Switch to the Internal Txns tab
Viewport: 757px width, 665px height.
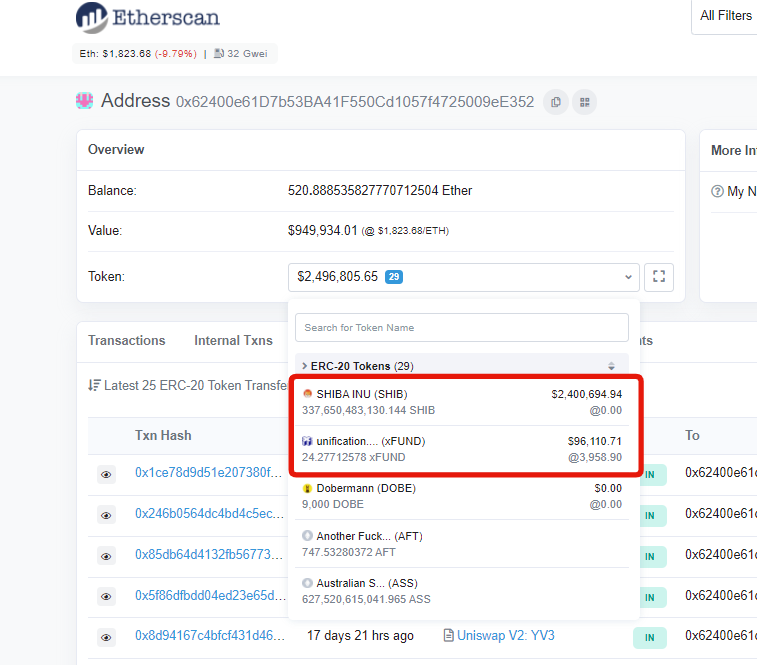click(233, 340)
